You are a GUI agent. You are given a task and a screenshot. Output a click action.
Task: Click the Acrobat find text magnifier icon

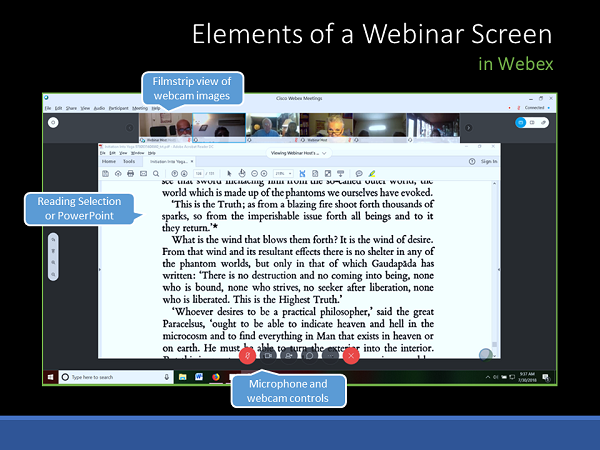[x=156, y=174]
